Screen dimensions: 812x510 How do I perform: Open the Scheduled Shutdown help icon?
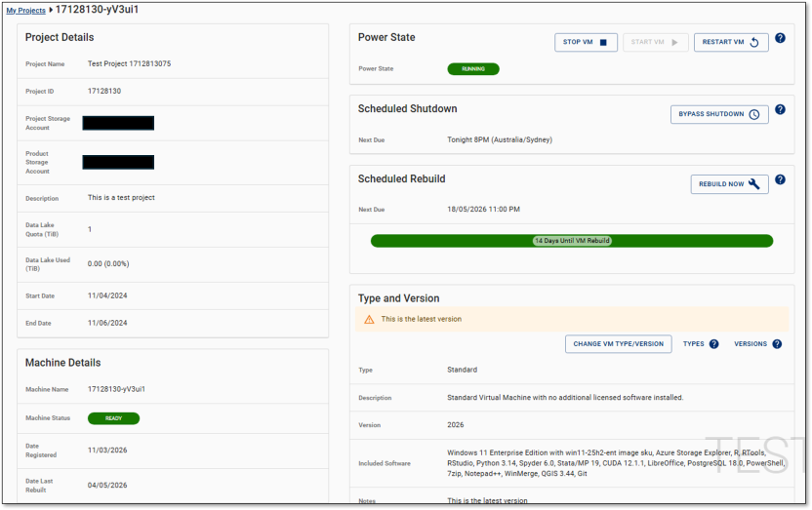(x=780, y=109)
